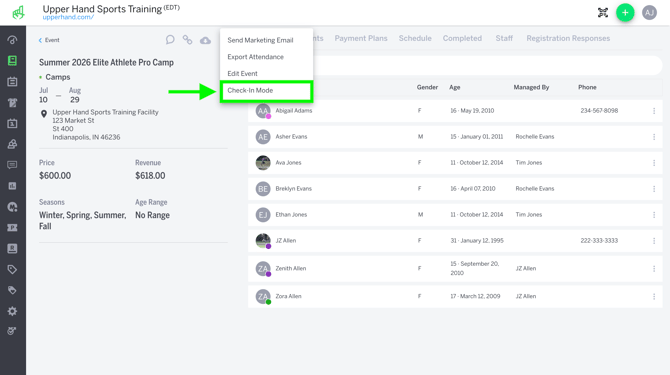This screenshot has width=670, height=375.
Task: Click Abigail Adams avatar
Action: [x=263, y=111]
